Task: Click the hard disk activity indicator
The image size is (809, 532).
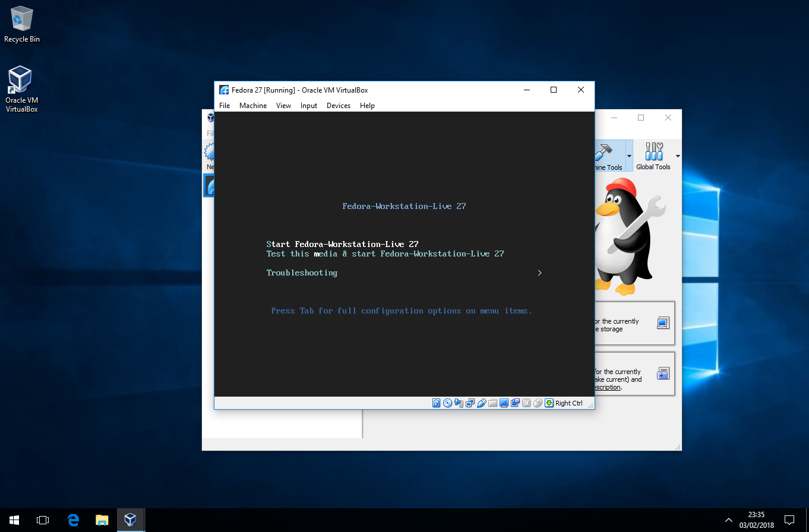Action: [436, 403]
